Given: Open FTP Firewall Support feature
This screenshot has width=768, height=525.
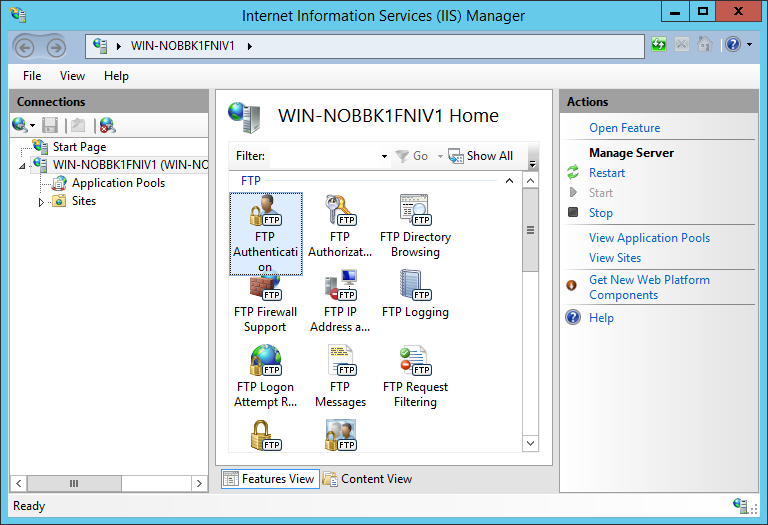Looking at the screenshot, I should (x=265, y=304).
